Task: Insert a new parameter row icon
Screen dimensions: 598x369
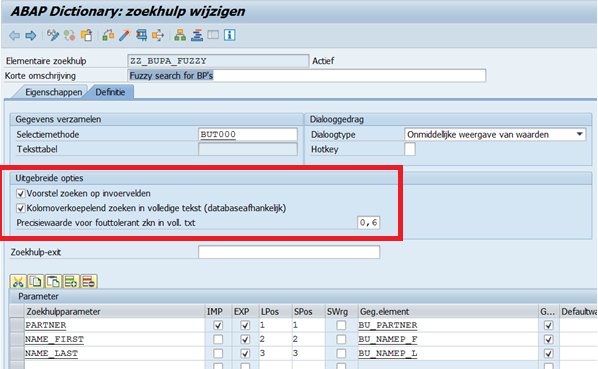Action: pos(71,282)
